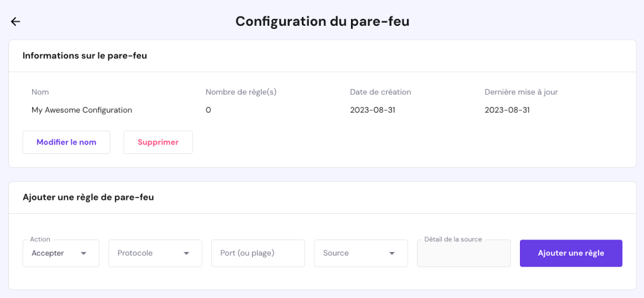The height and width of the screenshot is (298, 644).
Task: Click the Source dropdown caret arrow
Action: [392, 253]
